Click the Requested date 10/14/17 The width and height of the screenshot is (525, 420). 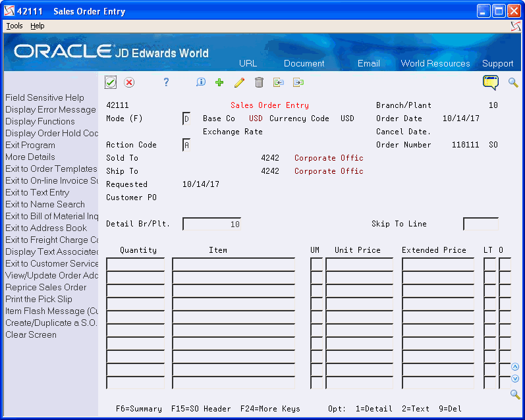click(x=201, y=184)
